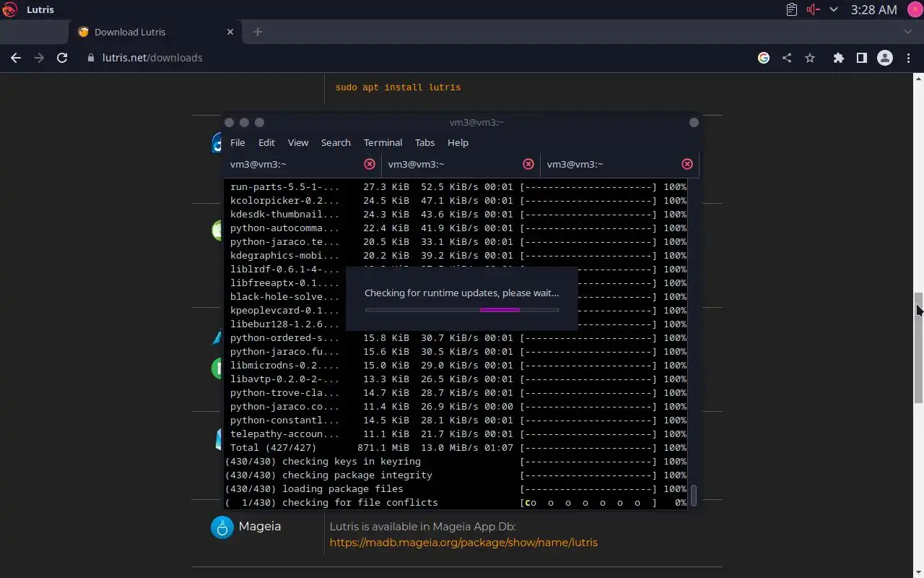Switch to the third vm3@vm3:~ terminal tab
This screenshot has height=578, width=924.
click(619, 164)
